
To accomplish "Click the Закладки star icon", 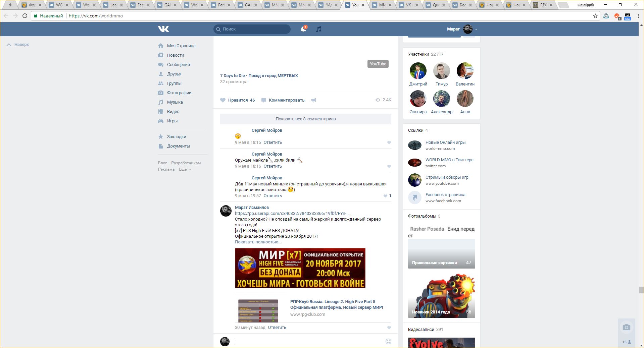I will click(x=161, y=137).
